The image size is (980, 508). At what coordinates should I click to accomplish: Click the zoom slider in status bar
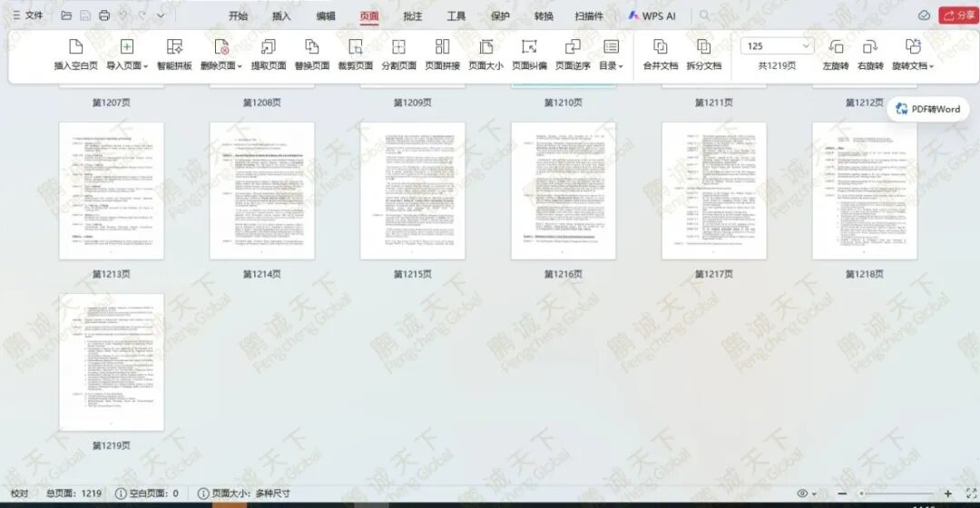[897, 493]
